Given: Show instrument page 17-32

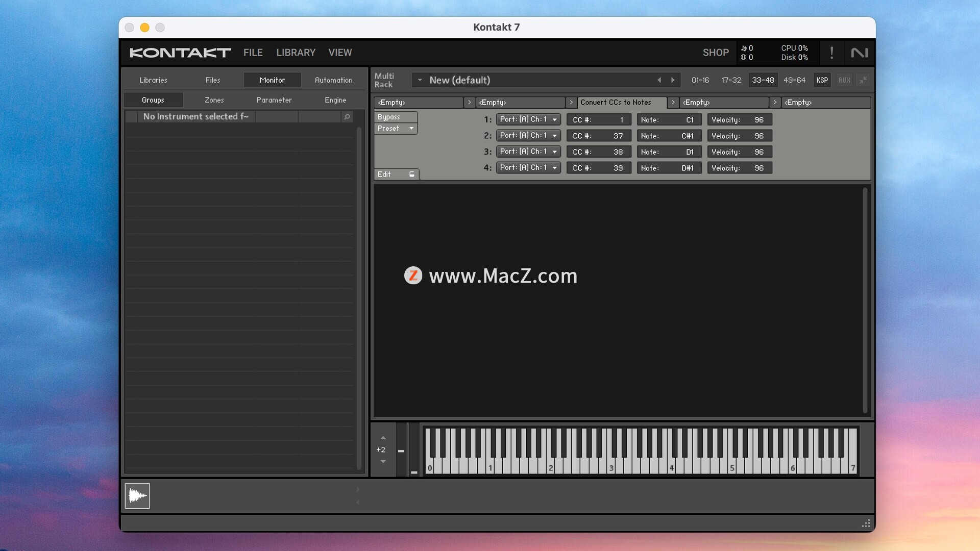Looking at the screenshot, I should click(731, 80).
